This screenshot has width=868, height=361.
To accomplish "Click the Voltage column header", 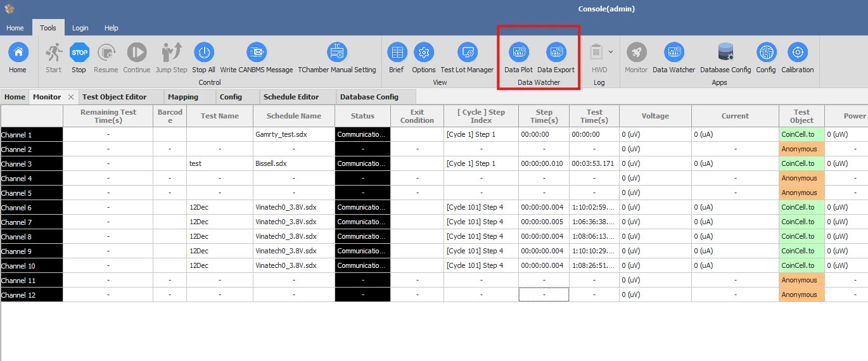I will pyautogui.click(x=655, y=116).
